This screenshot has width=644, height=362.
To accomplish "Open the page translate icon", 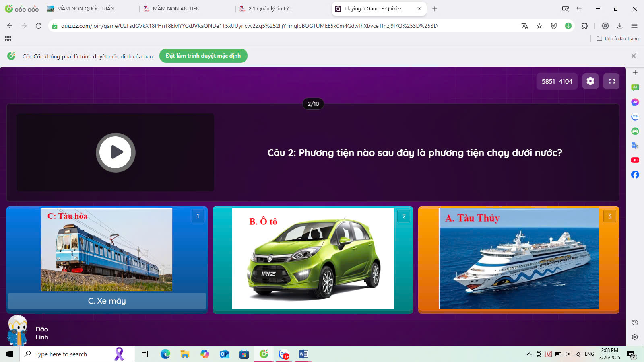I will (x=525, y=26).
